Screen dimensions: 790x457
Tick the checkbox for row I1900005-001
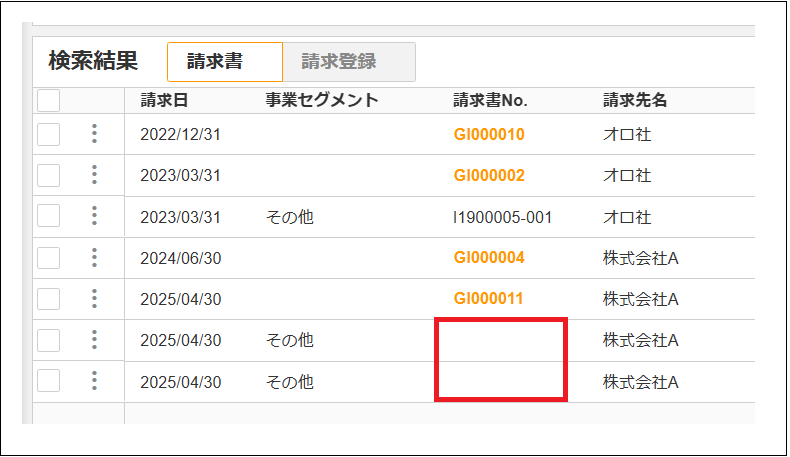pyautogui.click(x=48, y=216)
